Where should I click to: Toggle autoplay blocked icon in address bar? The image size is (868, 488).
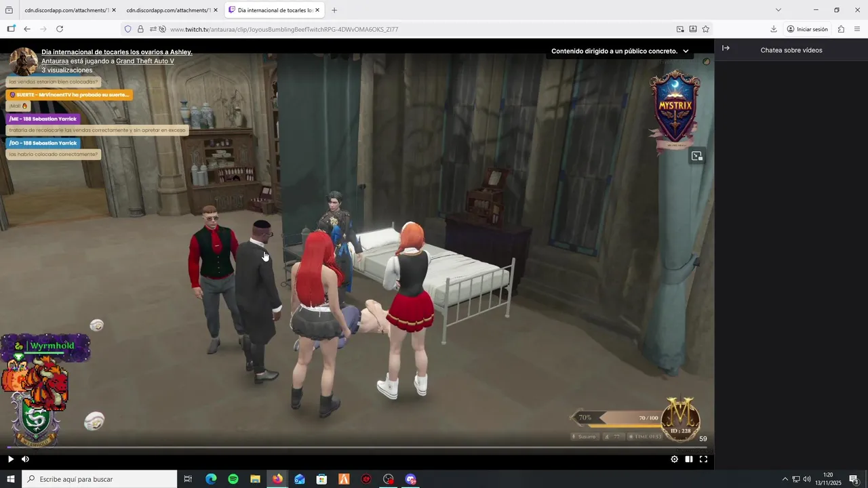point(163,29)
